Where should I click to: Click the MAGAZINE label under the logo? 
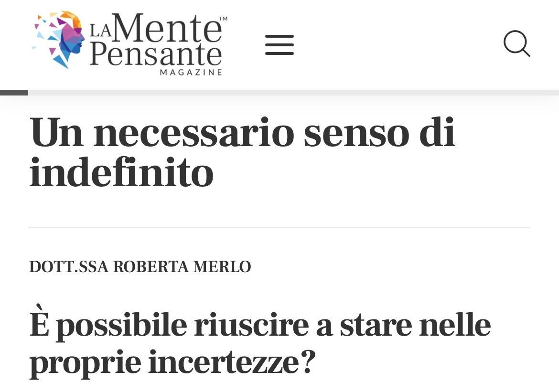coord(191,73)
